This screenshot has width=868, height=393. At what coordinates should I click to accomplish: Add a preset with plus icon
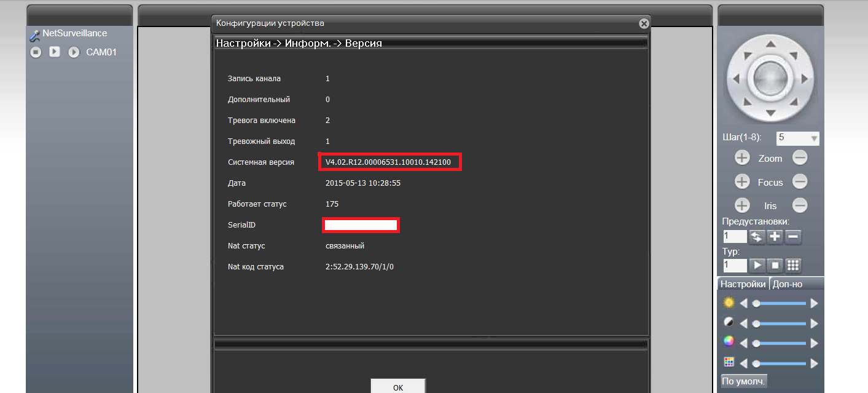click(x=775, y=236)
